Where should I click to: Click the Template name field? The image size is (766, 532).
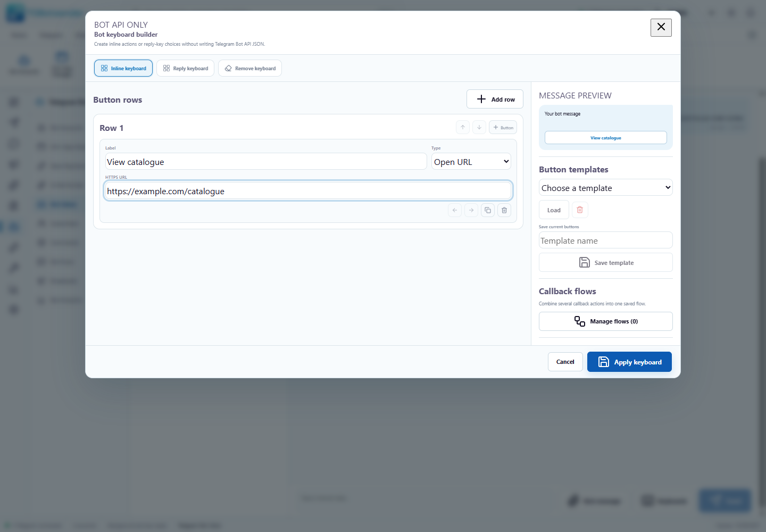click(606, 240)
